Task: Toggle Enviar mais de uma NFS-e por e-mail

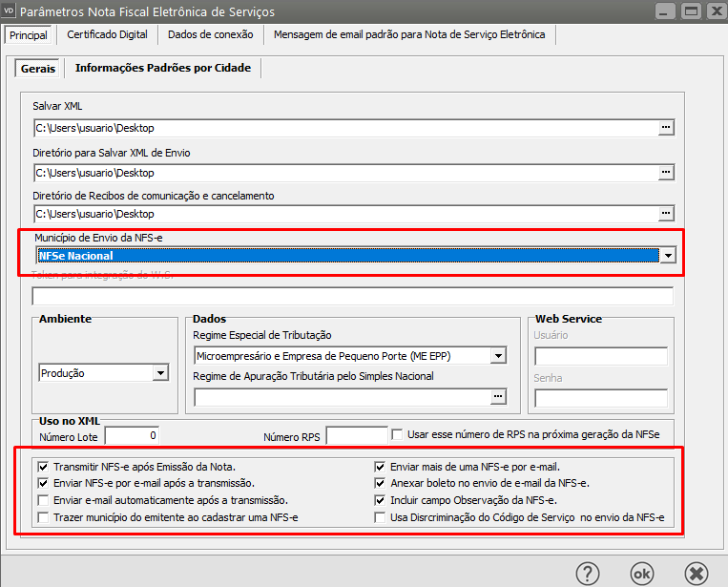Action: click(x=380, y=467)
